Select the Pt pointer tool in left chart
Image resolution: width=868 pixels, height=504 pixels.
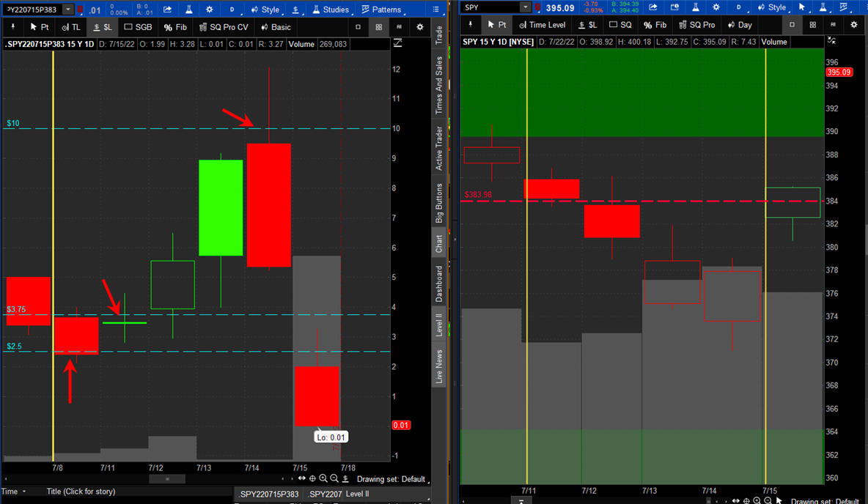tap(40, 26)
